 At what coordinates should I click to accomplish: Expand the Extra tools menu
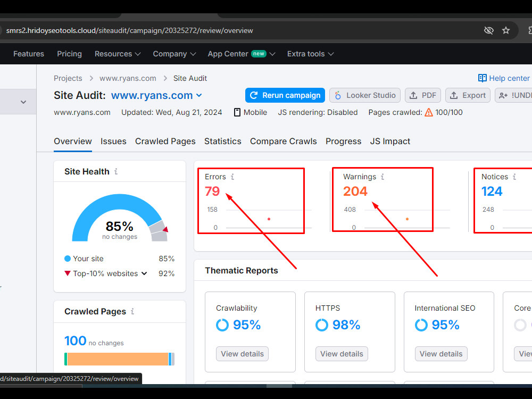coord(311,54)
